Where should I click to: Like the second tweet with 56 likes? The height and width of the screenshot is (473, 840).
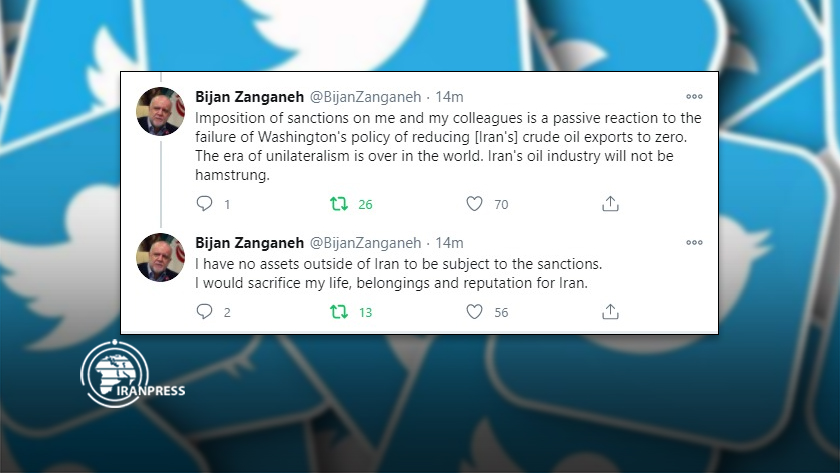pyautogui.click(x=474, y=312)
